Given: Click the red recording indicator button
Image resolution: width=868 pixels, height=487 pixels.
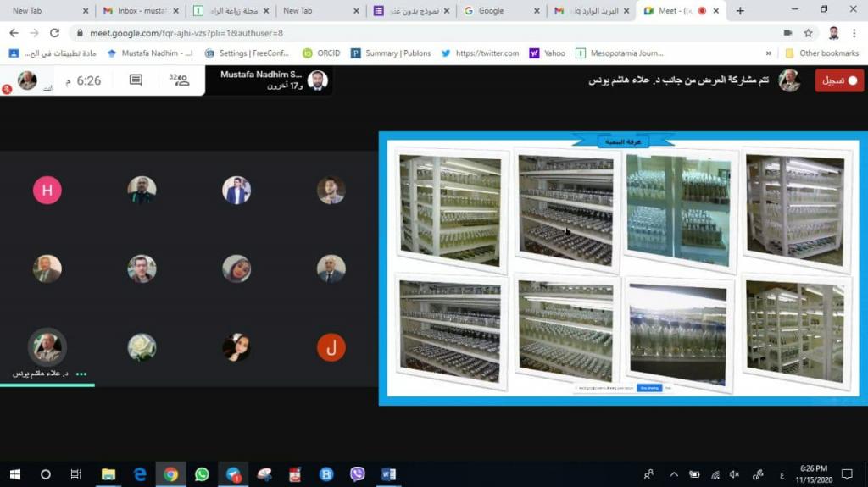Looking at the screenshot, I should point(839,80).
